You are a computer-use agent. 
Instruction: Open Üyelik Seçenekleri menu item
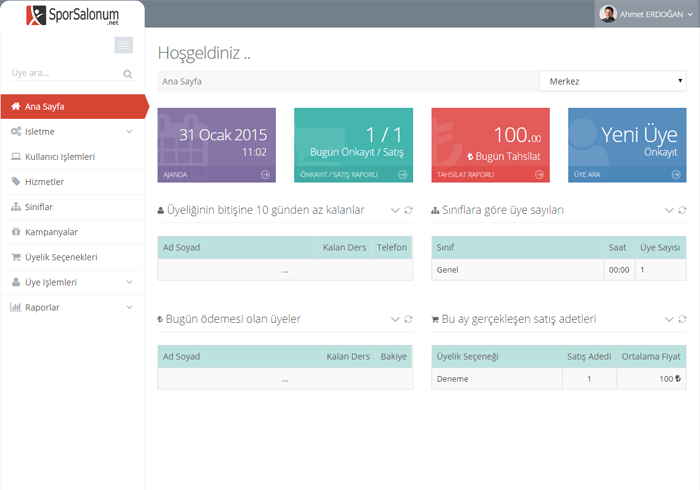point(73,257)
